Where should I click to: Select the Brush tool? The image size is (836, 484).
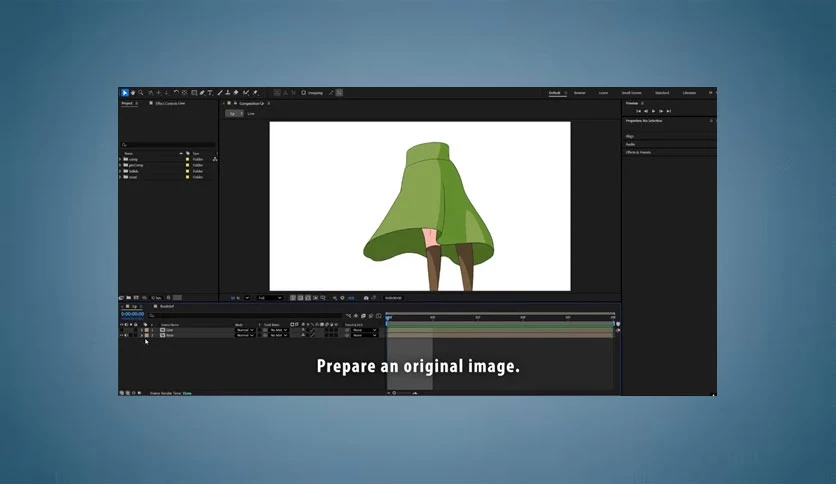point(220,93)
